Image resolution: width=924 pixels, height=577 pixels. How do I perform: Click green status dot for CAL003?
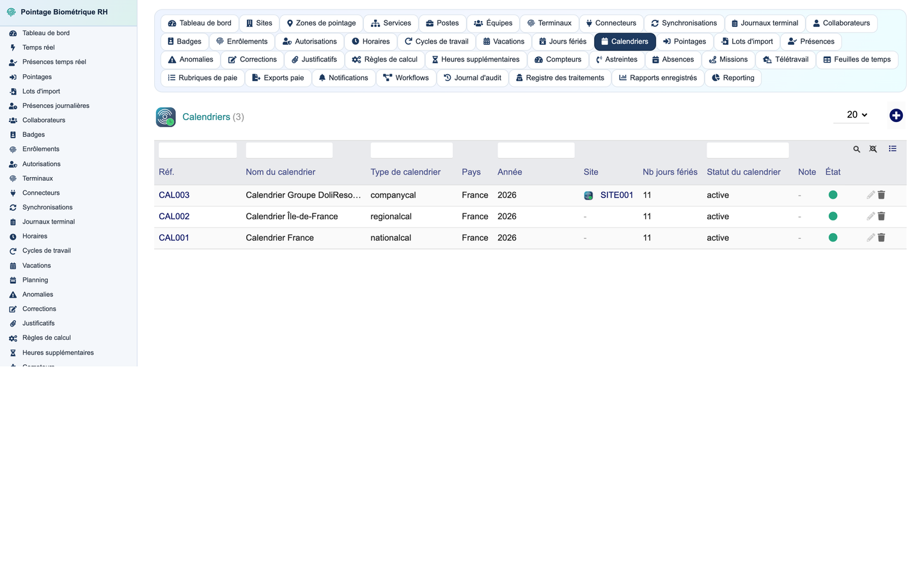click(833, 195)
